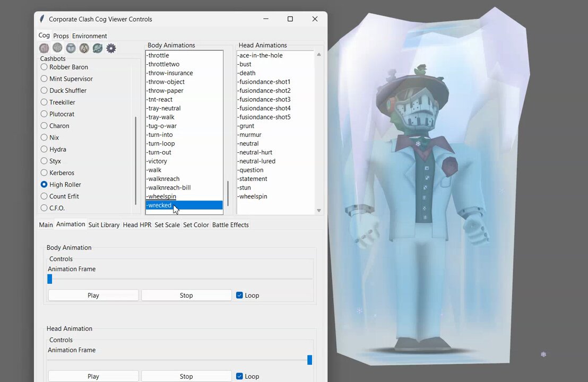Select the Robber Baron radio button
The image size is (588, 382).
(44, 67)
